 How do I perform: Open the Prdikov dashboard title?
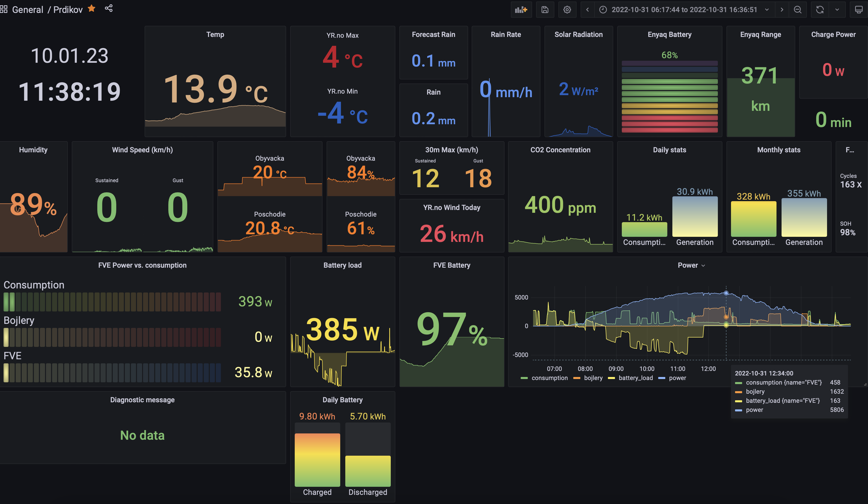pos(68,10)
